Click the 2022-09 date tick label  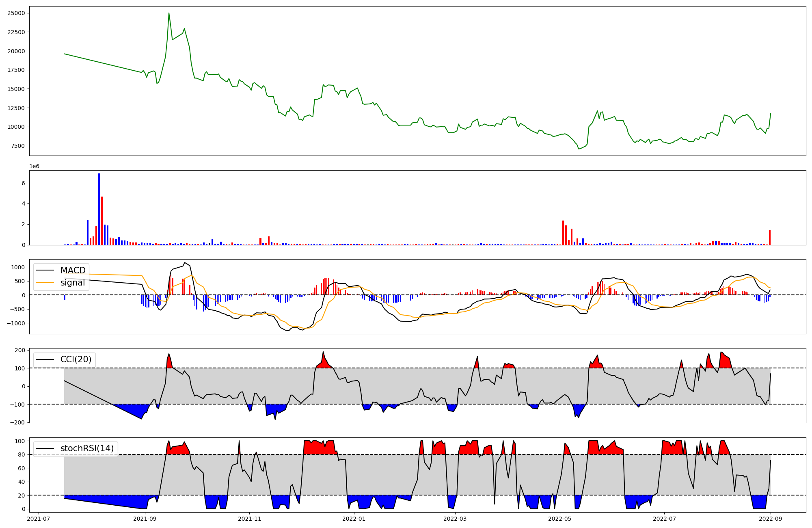771,519
